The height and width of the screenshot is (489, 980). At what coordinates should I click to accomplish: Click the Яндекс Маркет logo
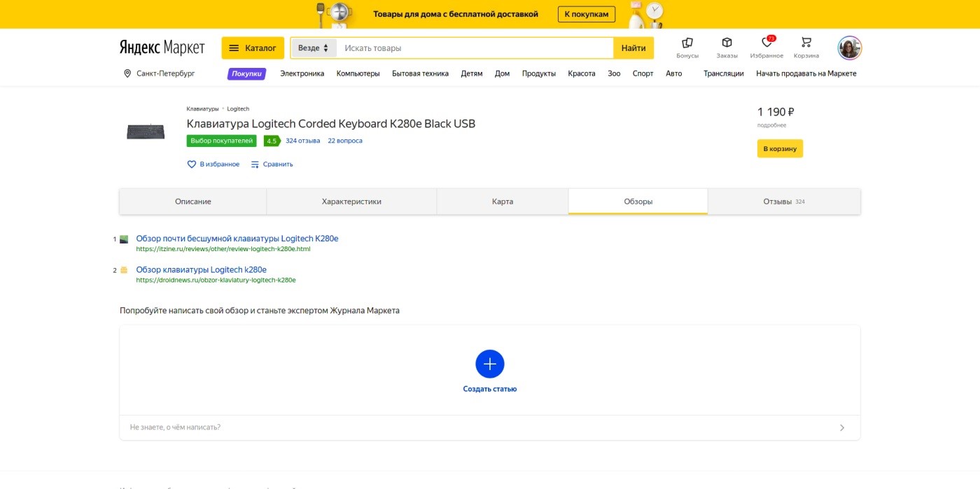coord(162,48)
